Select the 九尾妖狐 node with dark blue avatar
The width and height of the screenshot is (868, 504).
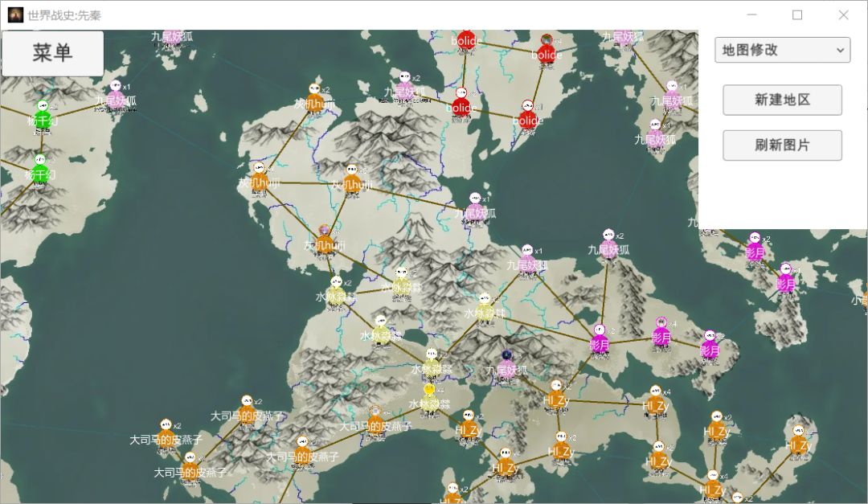tap(506, 364)
